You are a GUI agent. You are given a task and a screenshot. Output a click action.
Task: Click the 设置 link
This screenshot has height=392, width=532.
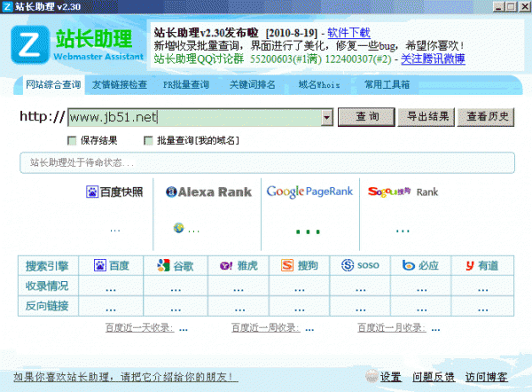coord(391,377)
